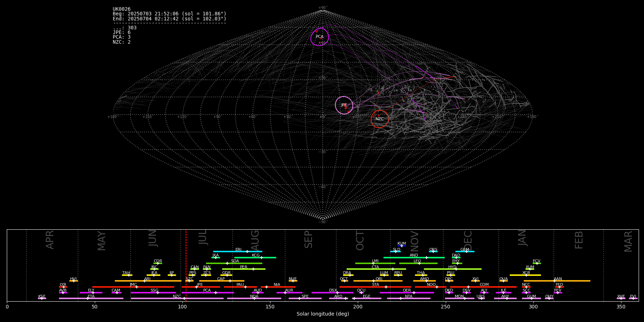Click the KUM shower label in timeline
The height and width of the screenshot is (322, 644).
click(401, 244)
